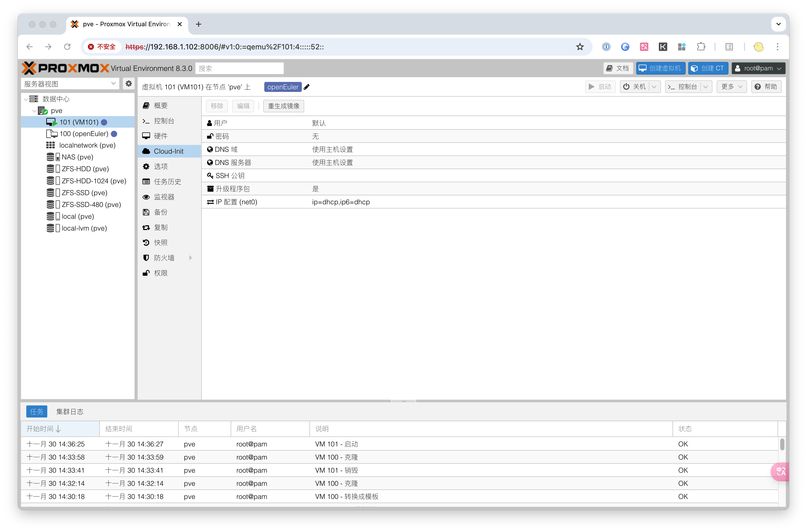Open the root@pam user menu
Viewport: 807px width, 532px height.
[x=758, y=68]
